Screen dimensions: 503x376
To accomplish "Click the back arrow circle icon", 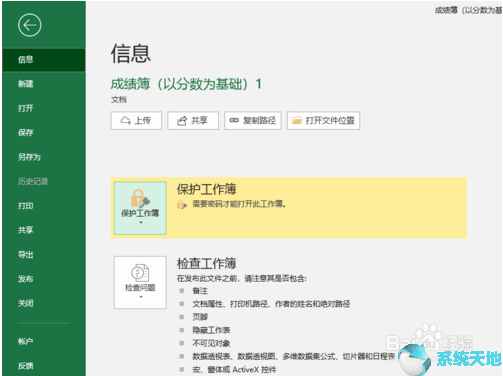I will click(x=30, y=25).
